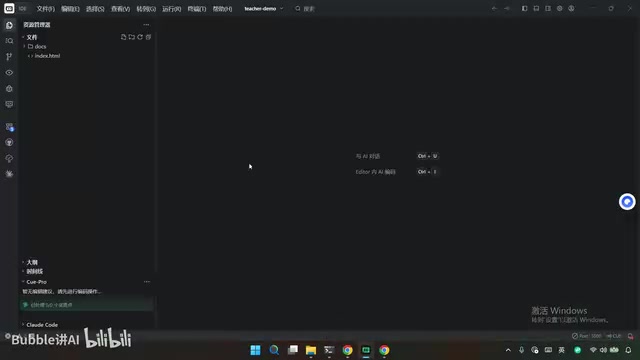Open the settings gear in the title bar
The height and width of the screenshot is (360, 640).
point(560,9)
